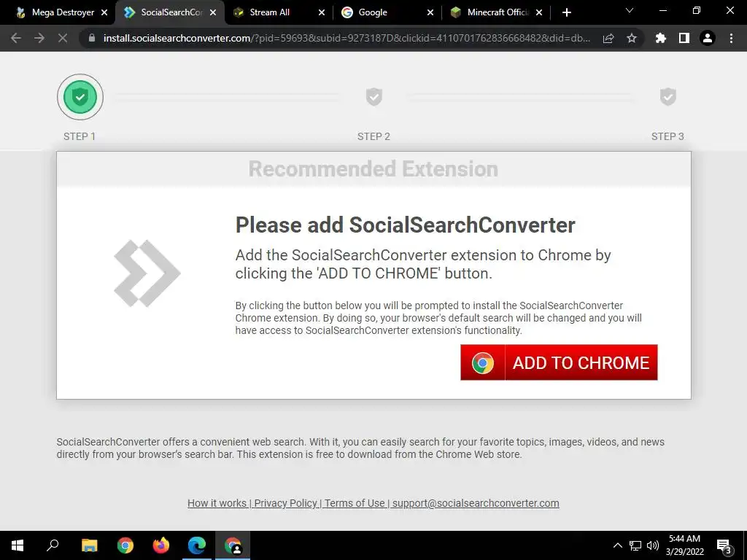This screenshot has height=560, width=747.
Task: Share this page icon
Action: pos(608,38)
